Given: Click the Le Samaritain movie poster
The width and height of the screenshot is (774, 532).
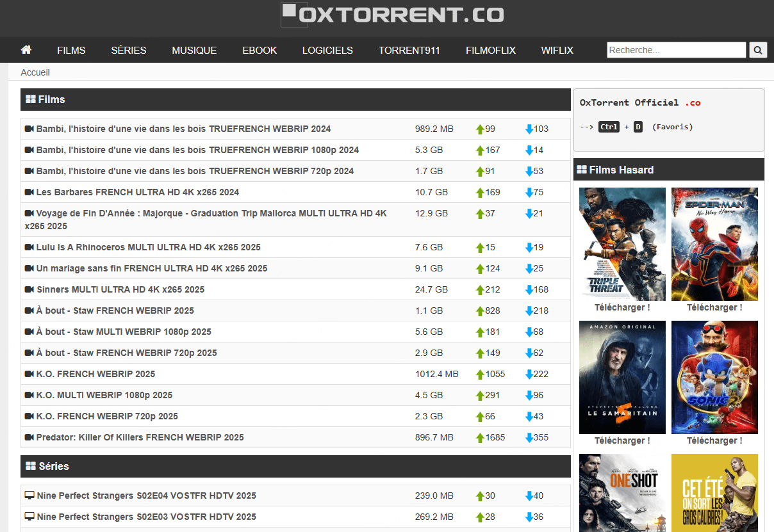Looking at the screenshot, I should (622, 377).
